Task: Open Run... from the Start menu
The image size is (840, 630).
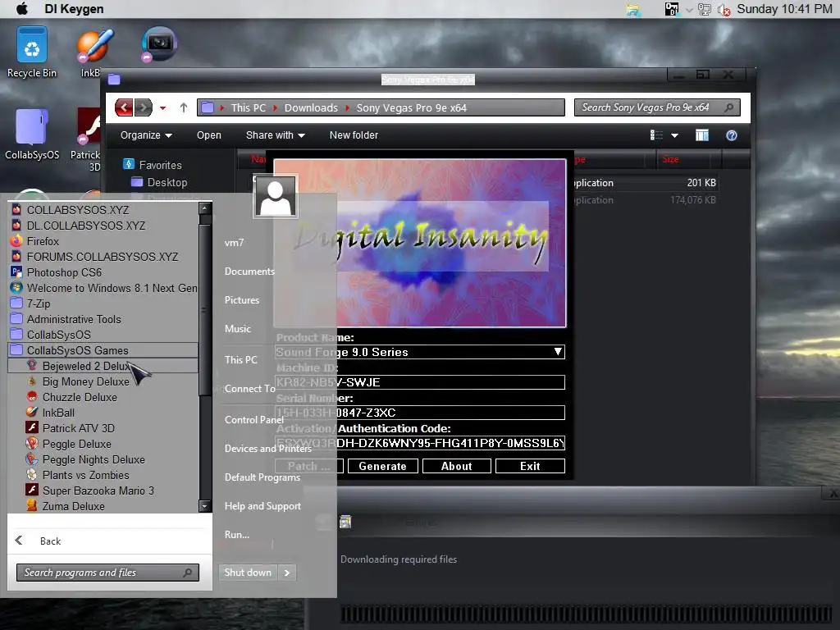Action: [x=237, y=535]
